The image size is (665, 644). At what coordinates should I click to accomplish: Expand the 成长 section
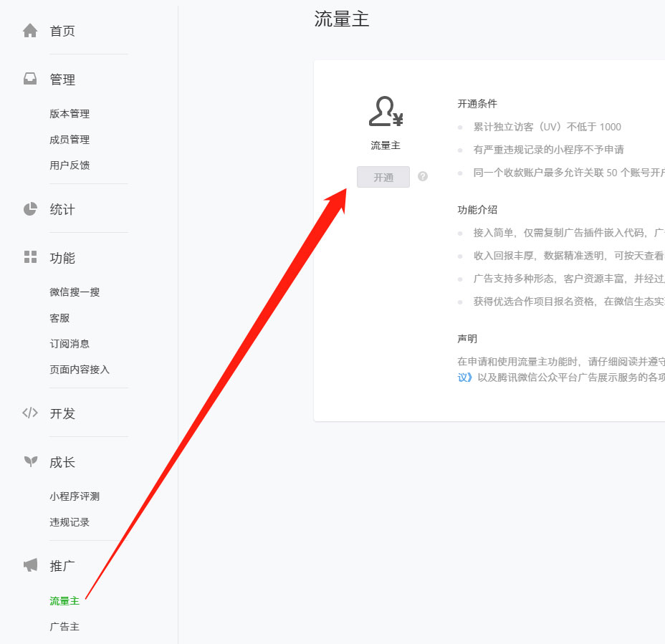(63, 462)
